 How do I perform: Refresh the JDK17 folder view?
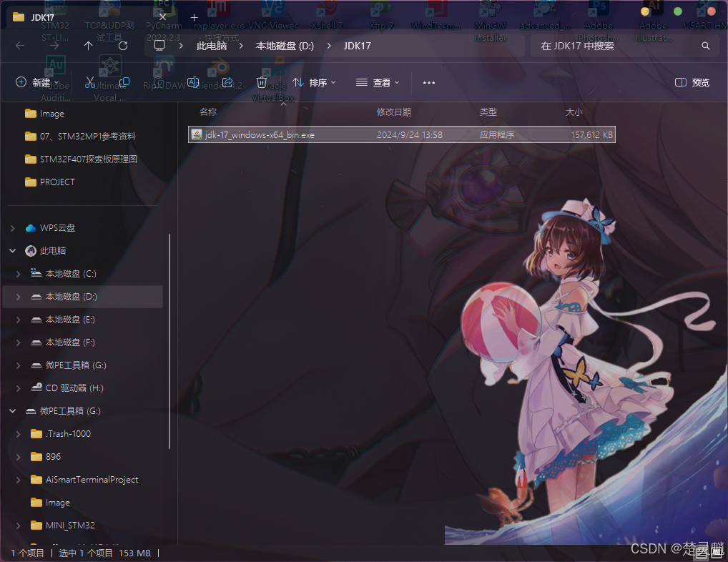[123, 46]
